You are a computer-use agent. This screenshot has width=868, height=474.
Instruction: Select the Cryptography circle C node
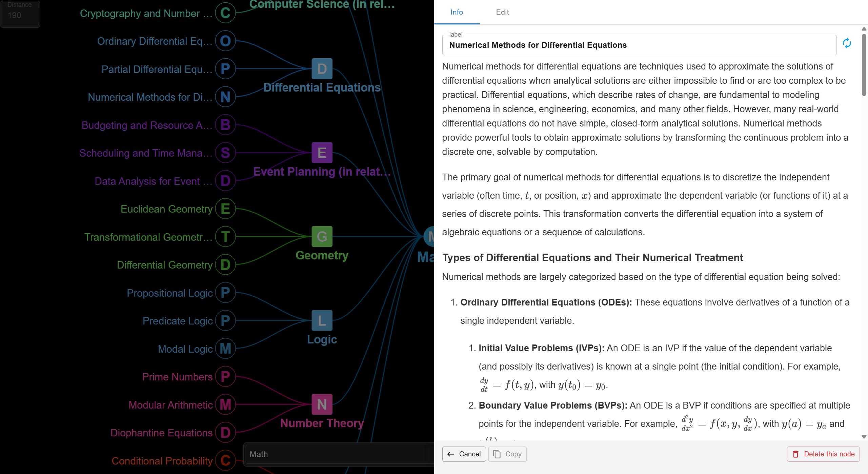[x=225, y=13]
